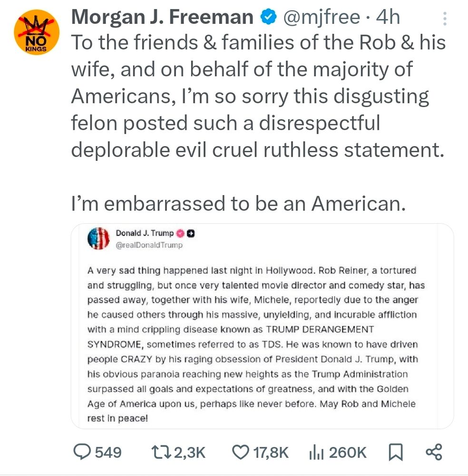Click the share icon
This screenshot has height=476, width=468.
coord(433,452)
